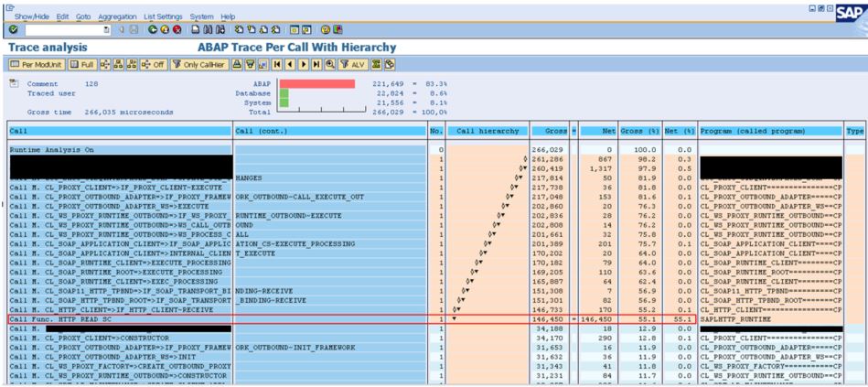Click the Call hierarchy column header
868x387 pixels.
click(x=488, y=131)
